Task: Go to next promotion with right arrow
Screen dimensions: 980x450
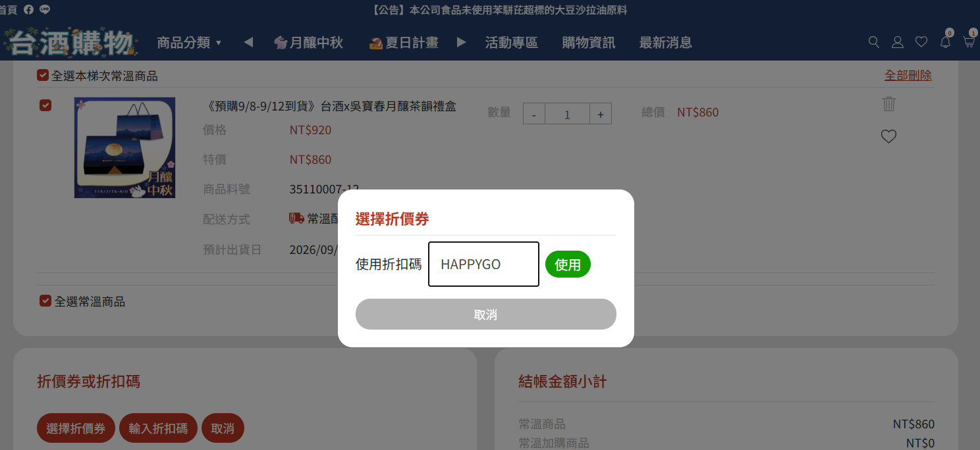Action: coord(462,42)
